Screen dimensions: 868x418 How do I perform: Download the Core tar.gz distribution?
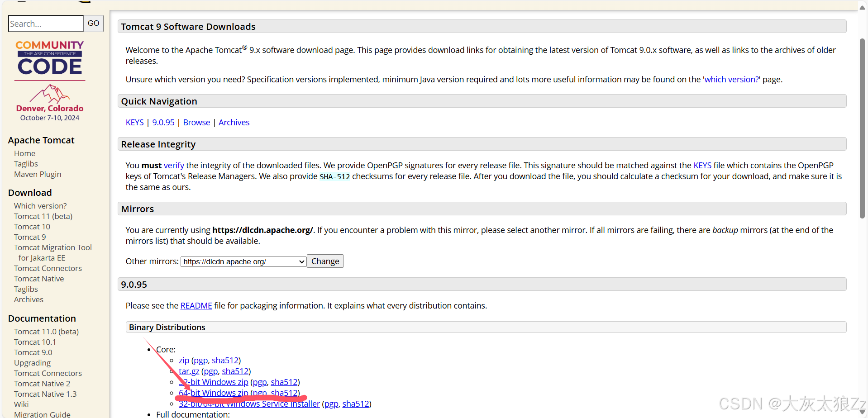click(189, 371)
